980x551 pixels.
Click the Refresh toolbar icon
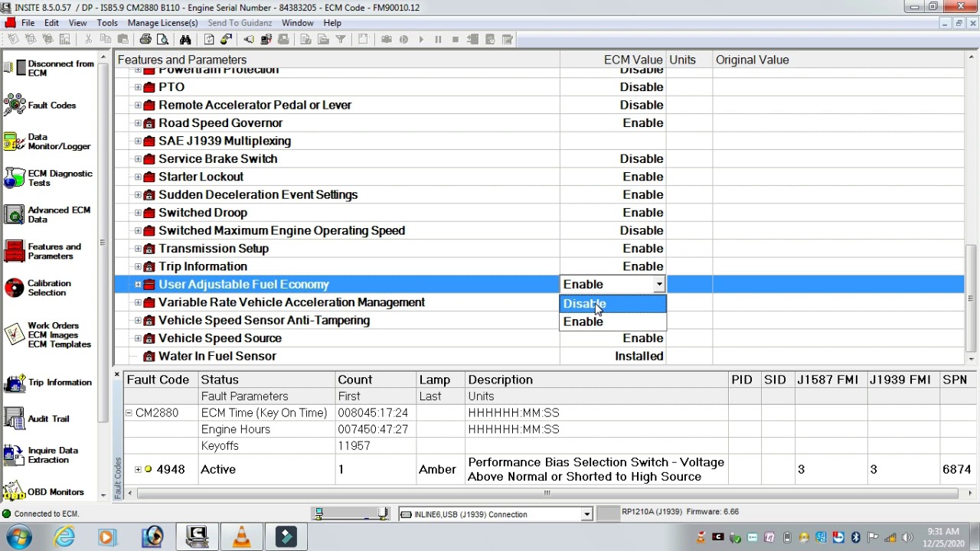coord(209,39)
